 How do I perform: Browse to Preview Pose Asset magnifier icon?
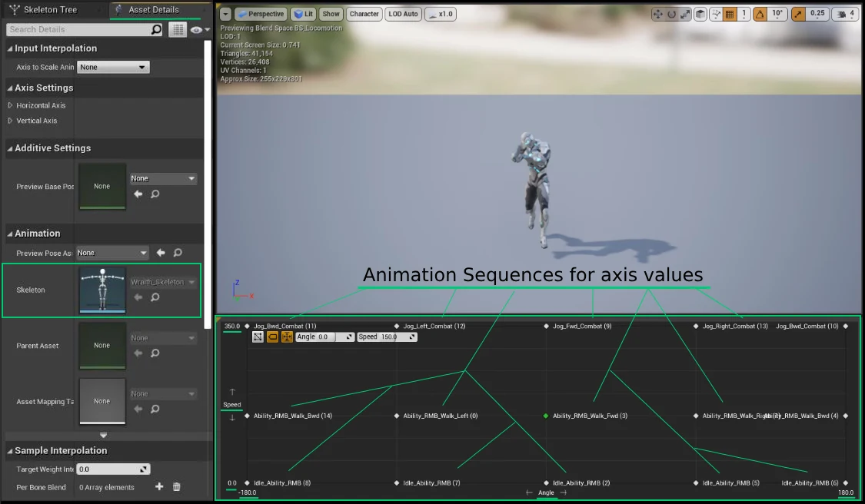[x=178, y=253]
